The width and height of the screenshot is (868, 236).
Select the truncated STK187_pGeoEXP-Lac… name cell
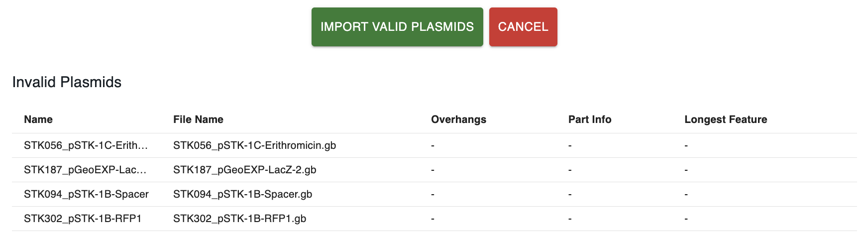85,170
